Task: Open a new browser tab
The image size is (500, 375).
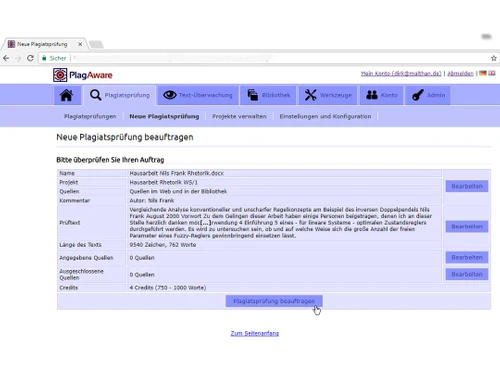Action: 96,44
